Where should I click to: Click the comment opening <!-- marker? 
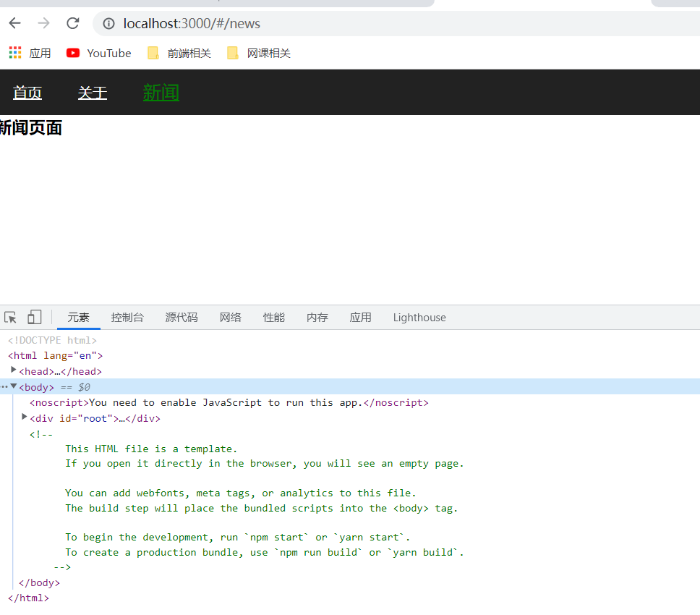pos(41,434)
